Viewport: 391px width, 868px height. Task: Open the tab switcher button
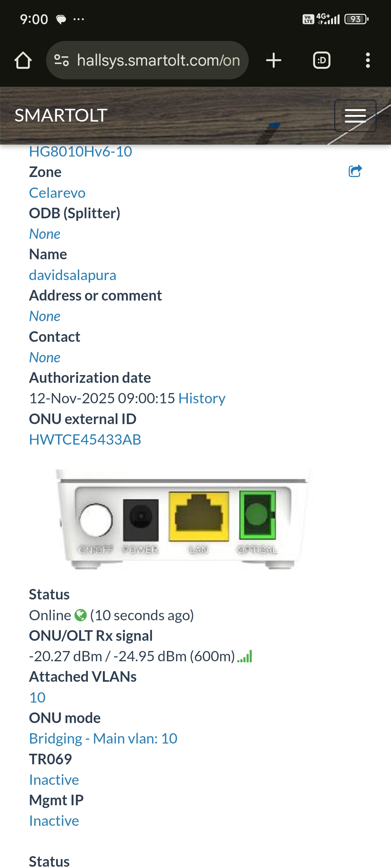[321, 60]
